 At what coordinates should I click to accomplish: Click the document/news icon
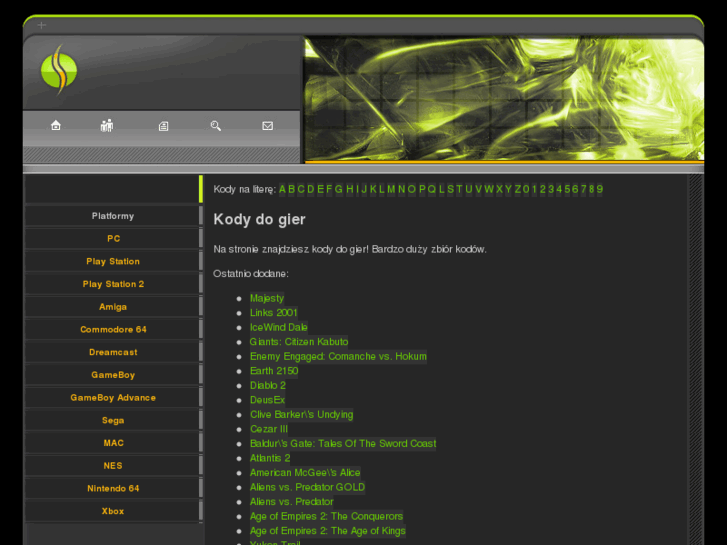click(163, 126)
